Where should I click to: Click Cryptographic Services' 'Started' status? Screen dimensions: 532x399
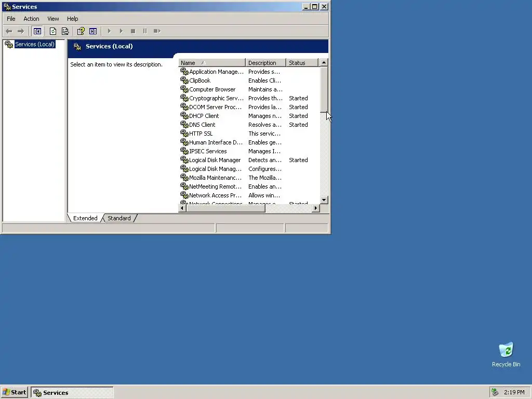(x=298, y=98)
